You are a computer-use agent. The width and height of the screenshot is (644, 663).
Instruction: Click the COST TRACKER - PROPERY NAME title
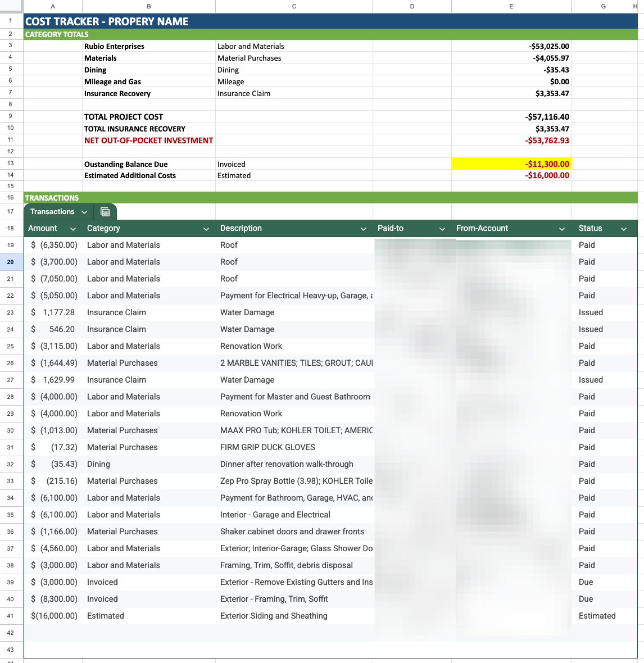click(x=107, y=21)
